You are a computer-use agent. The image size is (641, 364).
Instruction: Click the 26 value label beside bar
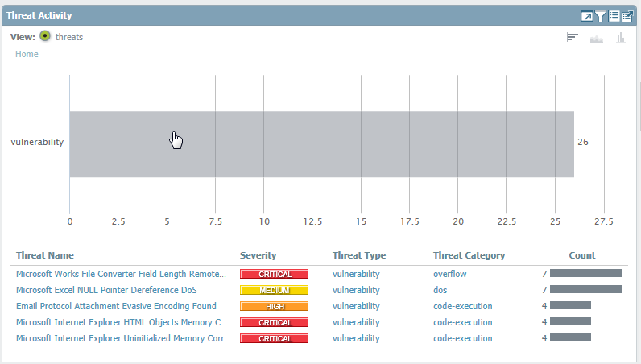583,142
